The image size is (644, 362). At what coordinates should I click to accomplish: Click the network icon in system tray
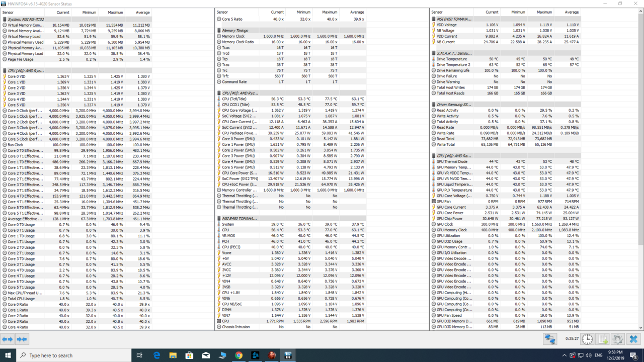click(x=581, y=355)
